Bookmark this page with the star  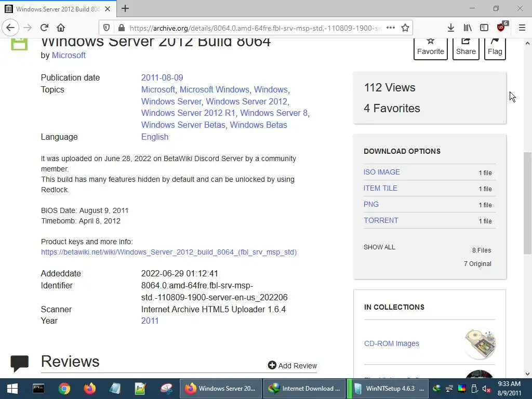(405, 28)
